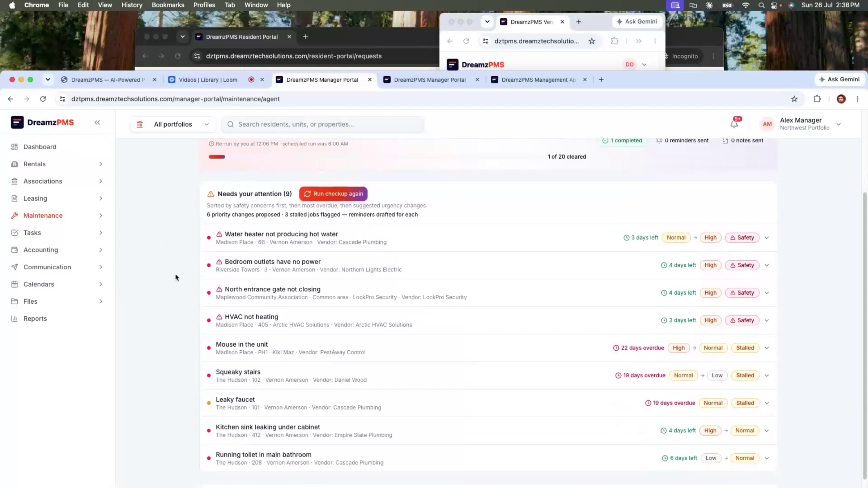The width and height of the screenshot is (868, 488).
Task: Click the 1 of 20 cleared progress bar
Action: pyautogui.click(x=374, y=157)
